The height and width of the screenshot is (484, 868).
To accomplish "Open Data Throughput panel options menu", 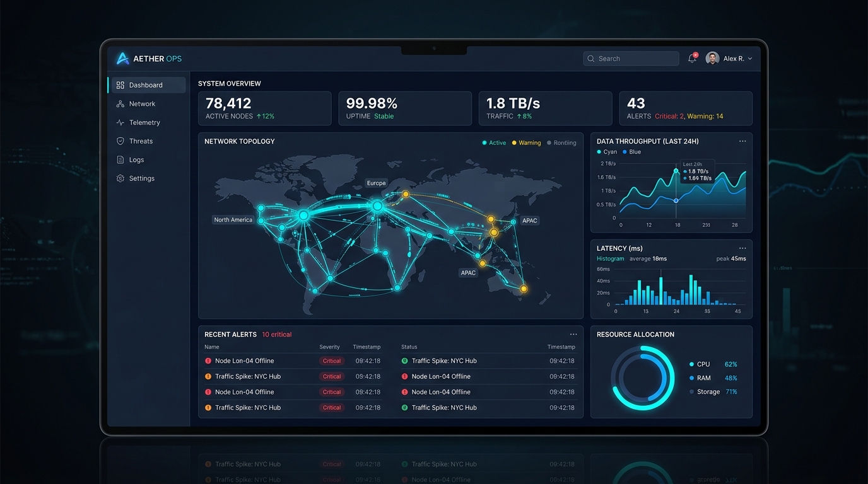I will (742, 141).
